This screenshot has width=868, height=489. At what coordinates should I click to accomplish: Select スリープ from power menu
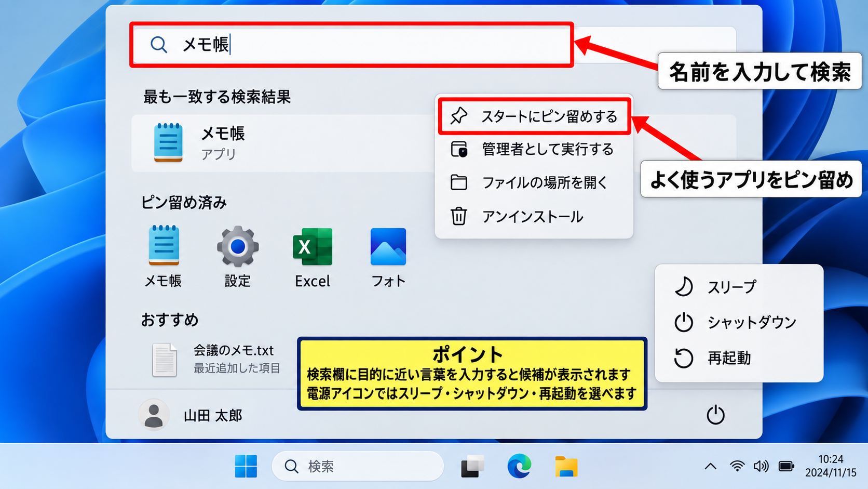coord(739,287)
